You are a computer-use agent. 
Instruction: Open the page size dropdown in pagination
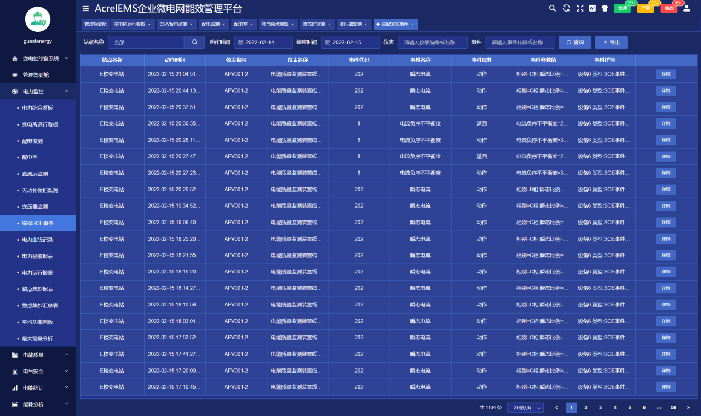tap(523, 408)
